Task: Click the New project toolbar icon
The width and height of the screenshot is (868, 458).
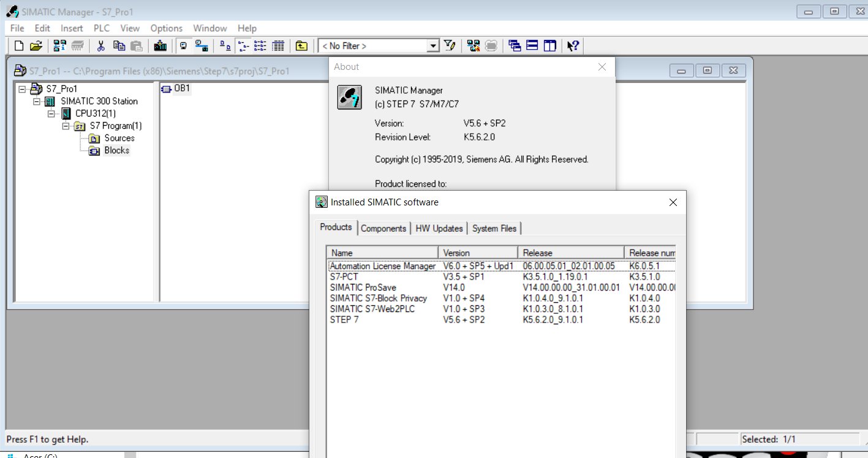Action: click(x=19, y=45)
